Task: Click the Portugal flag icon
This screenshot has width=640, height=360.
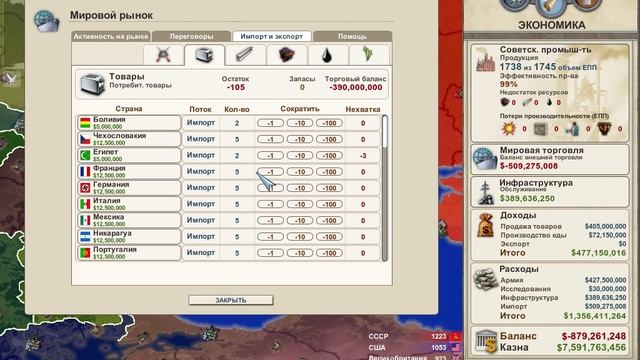Action: point(85,253)
